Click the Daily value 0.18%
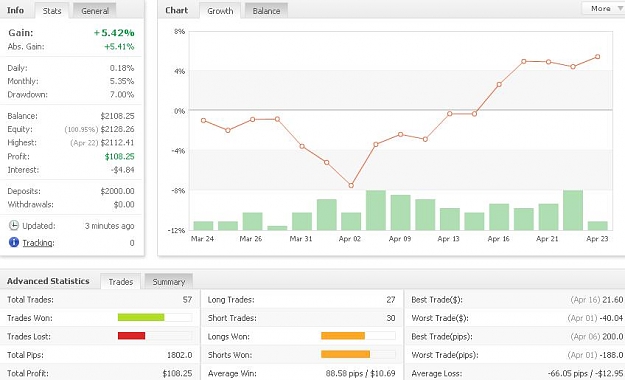 pyautogui.click(x=122, y=68)
